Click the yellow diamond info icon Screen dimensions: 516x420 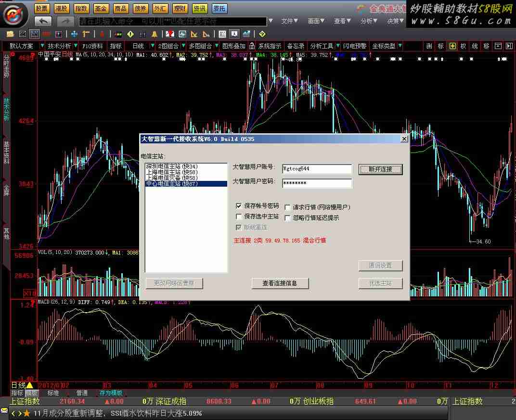pos(130,34)
